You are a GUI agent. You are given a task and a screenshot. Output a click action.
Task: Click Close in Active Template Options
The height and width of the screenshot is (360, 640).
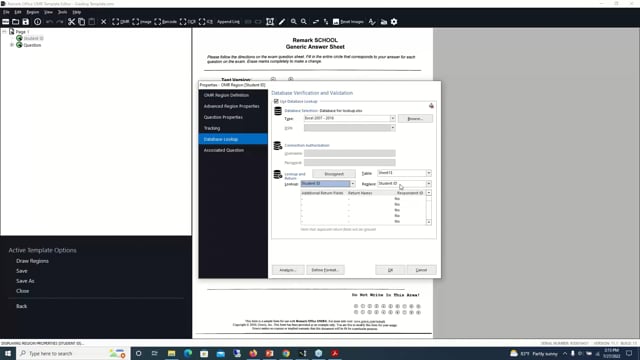click(x=22, y=291)
